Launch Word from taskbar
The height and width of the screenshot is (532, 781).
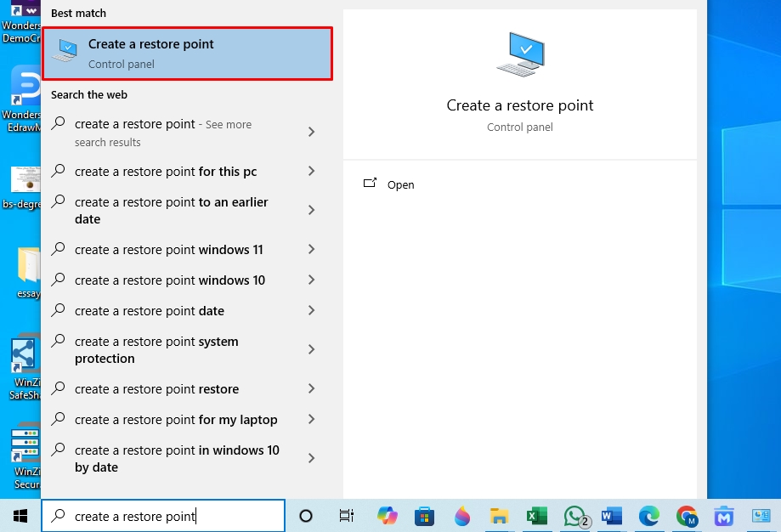(x=612, y=516)
